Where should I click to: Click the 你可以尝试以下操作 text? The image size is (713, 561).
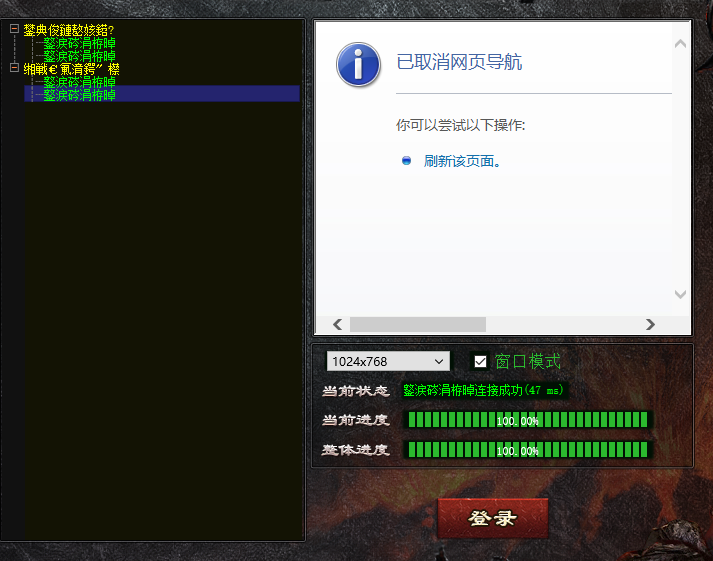tap(460, 125)
